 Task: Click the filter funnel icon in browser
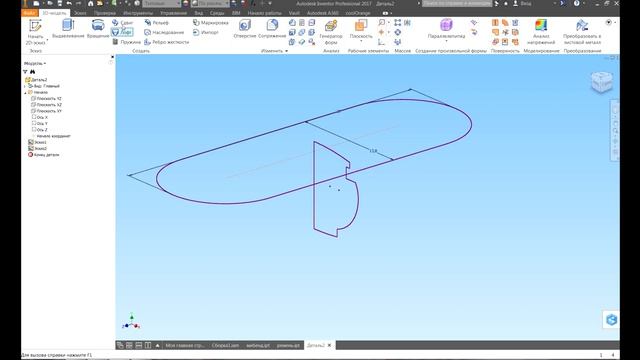tap(25, 72)
